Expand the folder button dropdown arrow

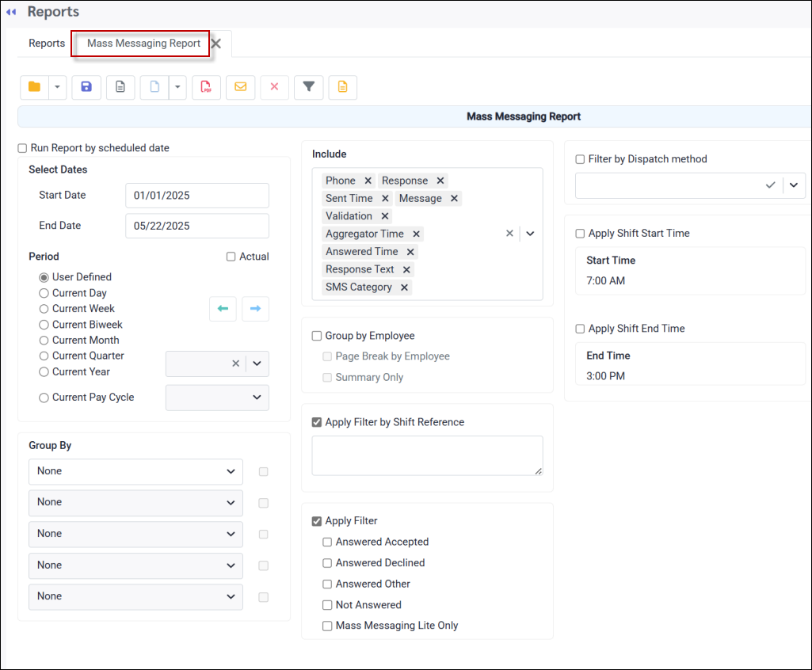pyautogui.click(x=58, y=87)
